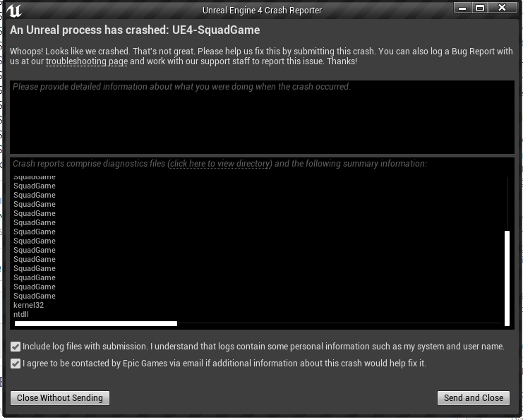Image resolution: width=523 pixels, height=420 pixels.
Task: Maximize the Crash Reporter window
Action: click(x=480, y=8)
